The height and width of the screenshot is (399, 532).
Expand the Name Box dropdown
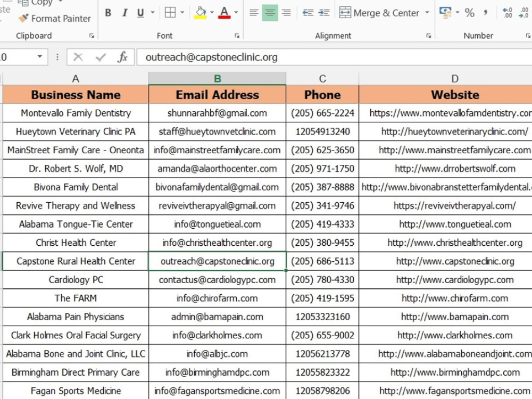[40, 57]
